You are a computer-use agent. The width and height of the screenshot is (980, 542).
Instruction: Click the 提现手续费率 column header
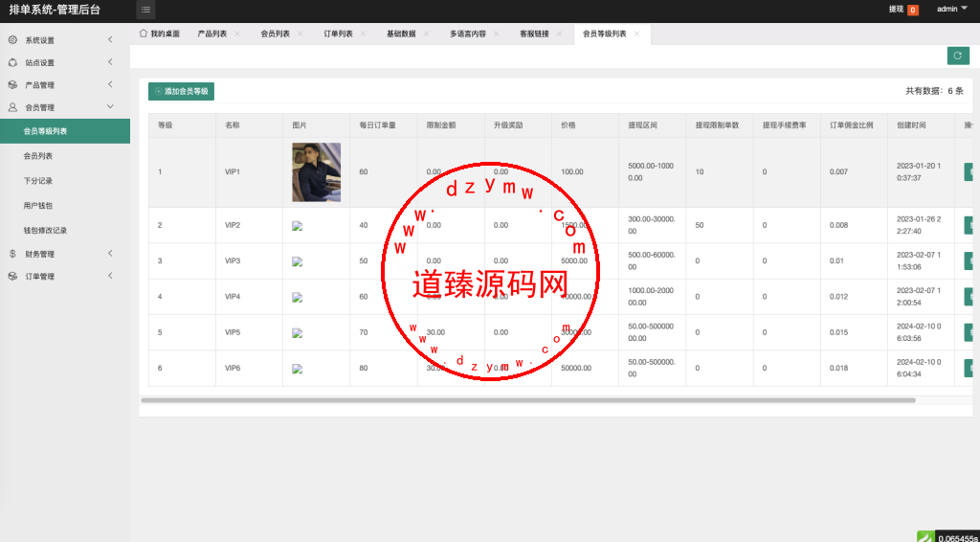pos(787,125)
